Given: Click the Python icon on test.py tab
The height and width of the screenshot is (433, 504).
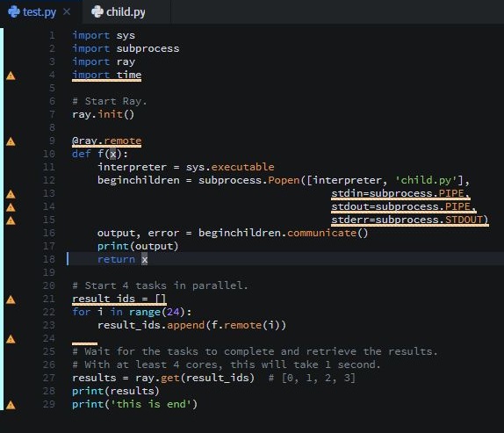Looking at the screenshot, I should 14,12.
